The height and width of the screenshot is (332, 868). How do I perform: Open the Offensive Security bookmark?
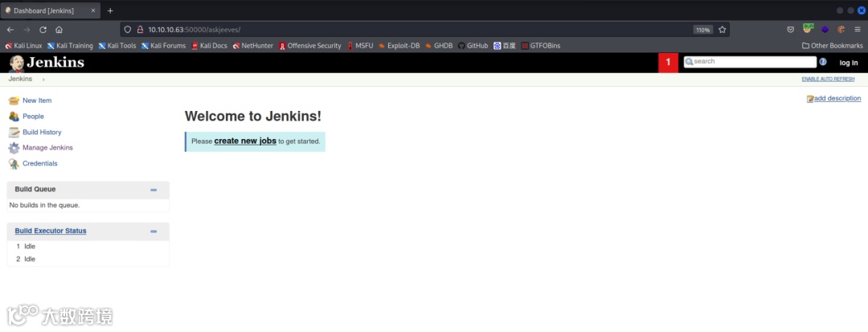[310, 46]
